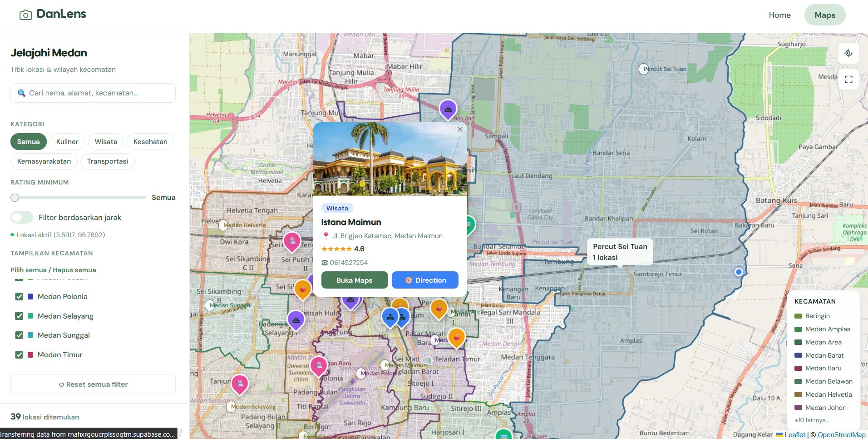Uncheck the Medan Polonia checkbox
868x439 pixels.
click(x=19, y=297)
